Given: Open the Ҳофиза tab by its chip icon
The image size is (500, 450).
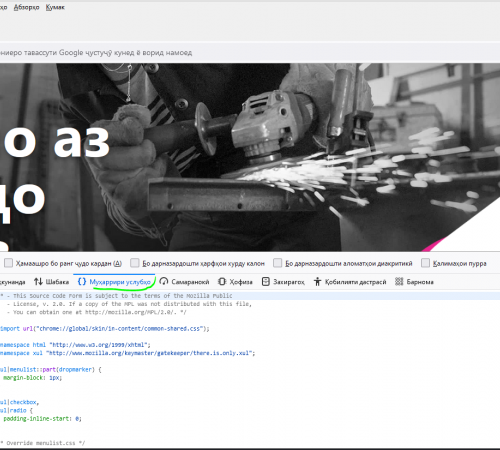Looking at the screenshot, I should click(222, 282).
